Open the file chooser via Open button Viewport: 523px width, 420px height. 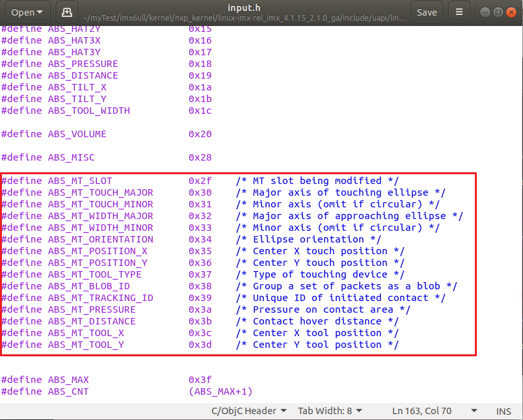coord(28,12)
